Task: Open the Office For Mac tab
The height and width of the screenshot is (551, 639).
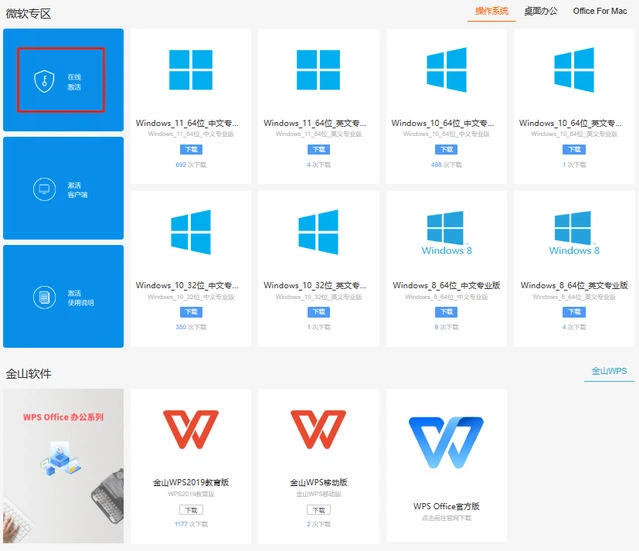Action: (x=600, y=11)
